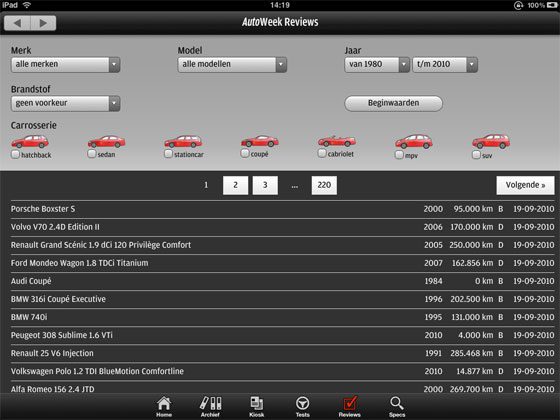This screenshot has width=560, height=420.
Task: Open the Model 'alle modellen' dropdown
Action: coord(232,65)
